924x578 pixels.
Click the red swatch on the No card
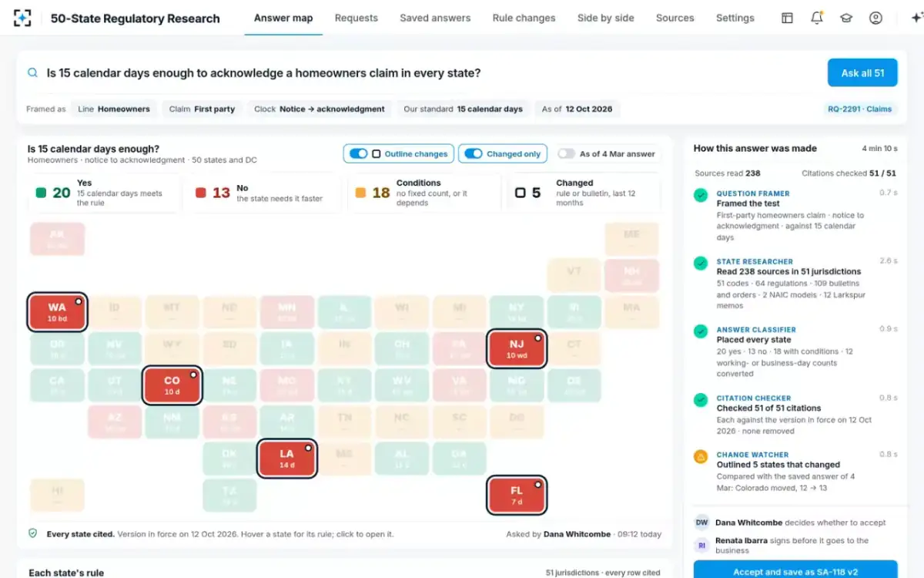point(201,193)
